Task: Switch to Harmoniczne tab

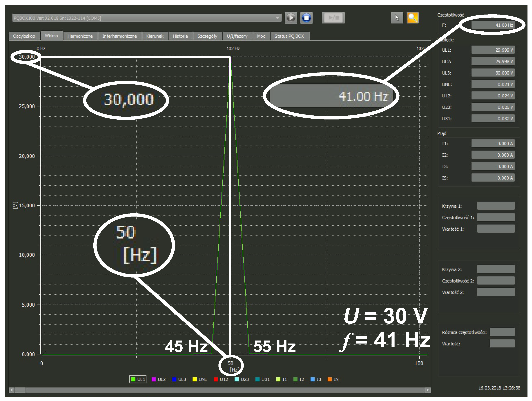Action: pos(80,36)
